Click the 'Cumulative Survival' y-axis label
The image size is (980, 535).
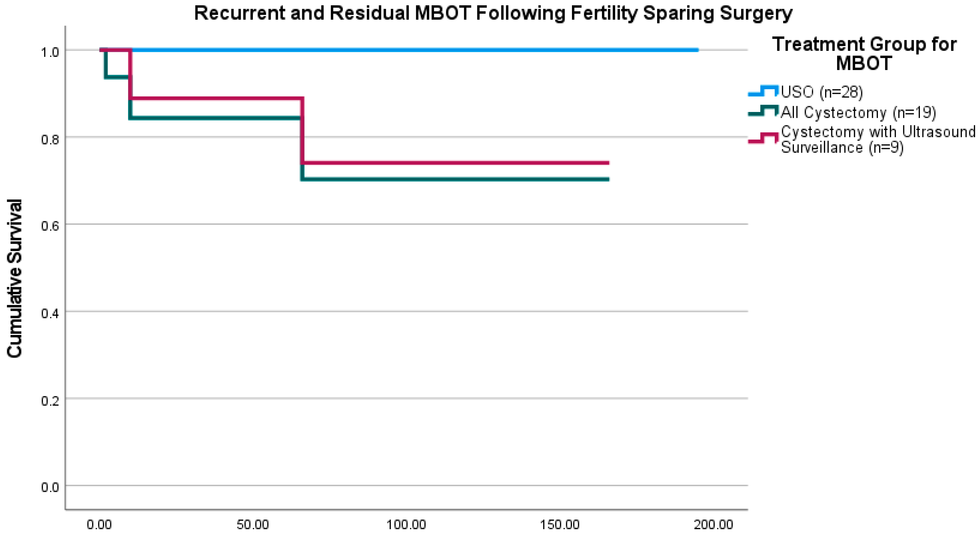tap(15, 278)
